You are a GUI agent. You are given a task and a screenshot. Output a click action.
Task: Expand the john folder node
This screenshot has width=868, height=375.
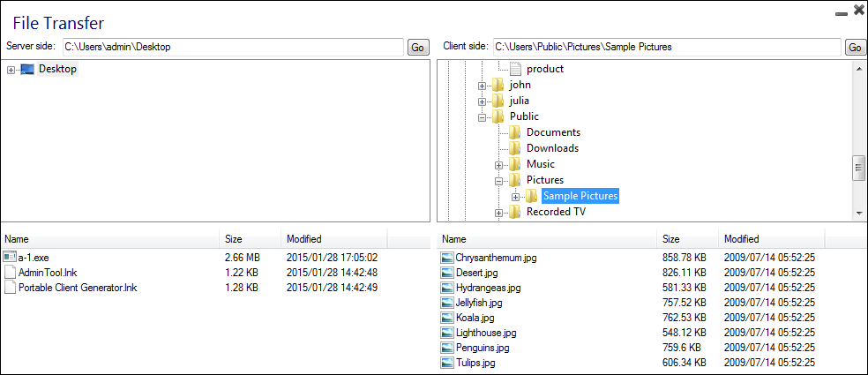pos(483,86)
